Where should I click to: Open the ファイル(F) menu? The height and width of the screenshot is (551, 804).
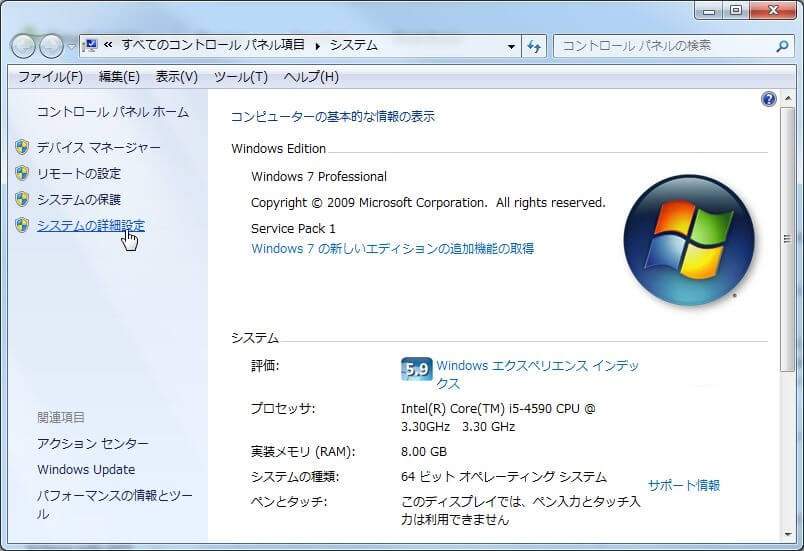50,77
